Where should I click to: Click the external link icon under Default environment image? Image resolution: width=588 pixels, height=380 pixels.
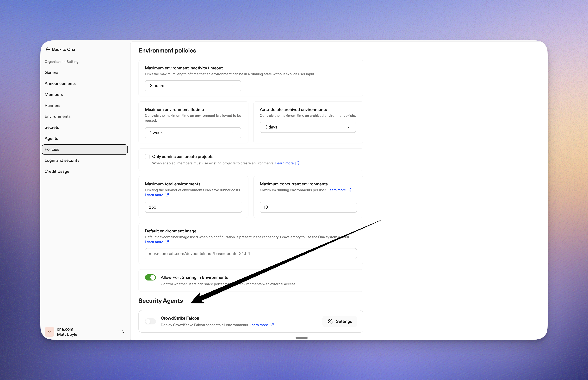167,242
